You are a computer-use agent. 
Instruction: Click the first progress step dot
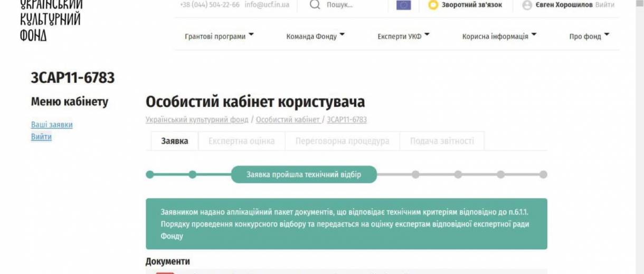point(150,174)
